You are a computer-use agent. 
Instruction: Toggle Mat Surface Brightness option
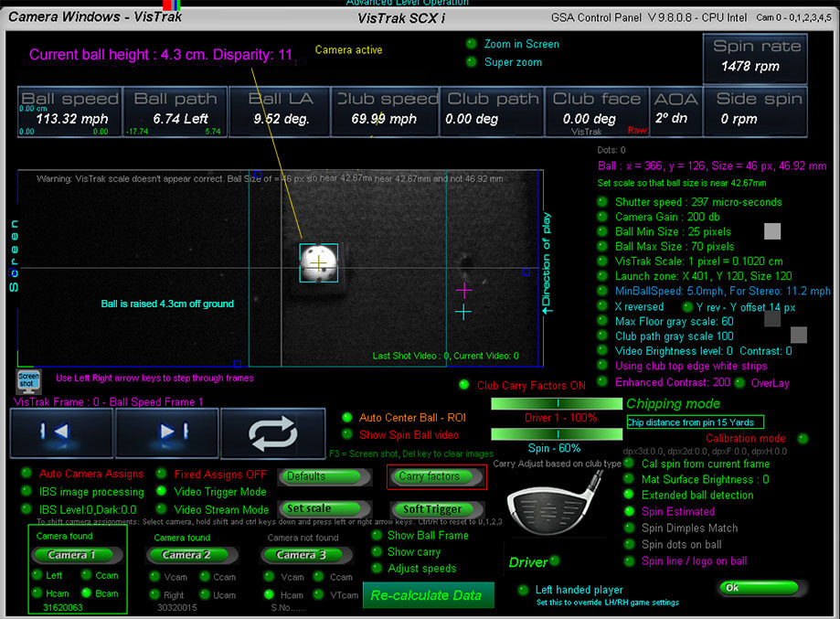629,479
